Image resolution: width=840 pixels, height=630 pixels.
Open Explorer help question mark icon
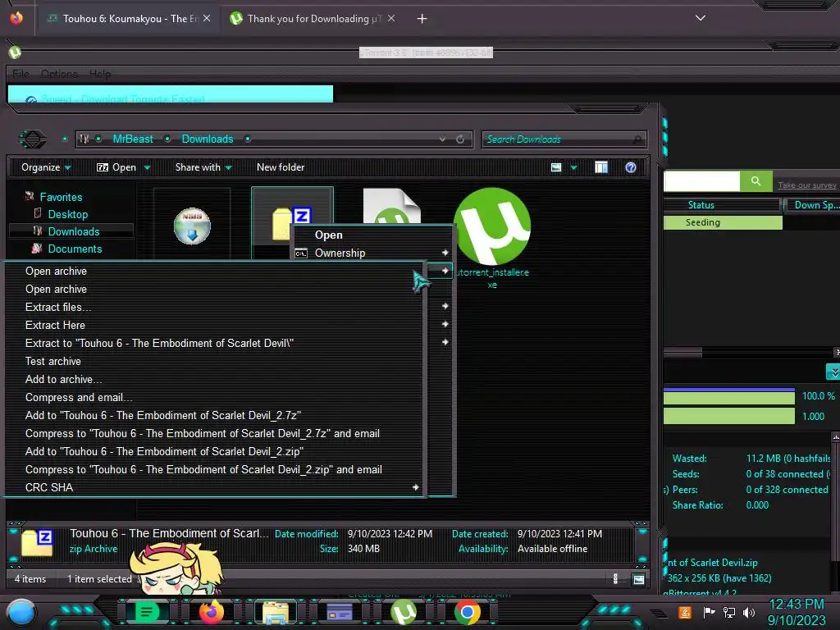[631, 167]
